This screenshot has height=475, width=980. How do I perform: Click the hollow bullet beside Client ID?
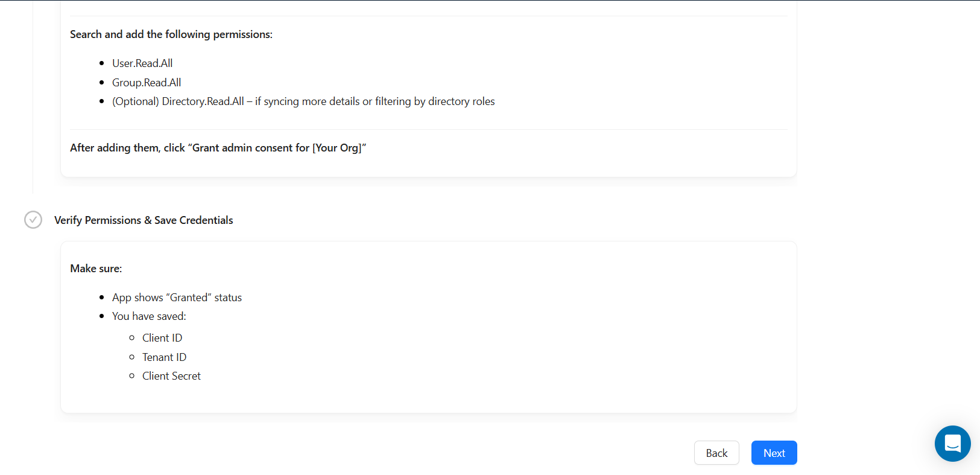[x=132, y=338]
